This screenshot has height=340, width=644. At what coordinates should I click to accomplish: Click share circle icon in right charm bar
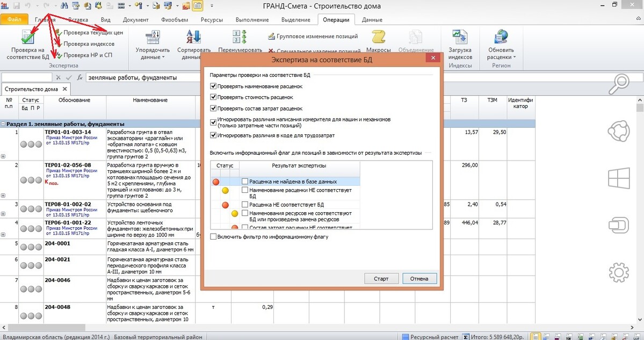click(x=619, y=131)
